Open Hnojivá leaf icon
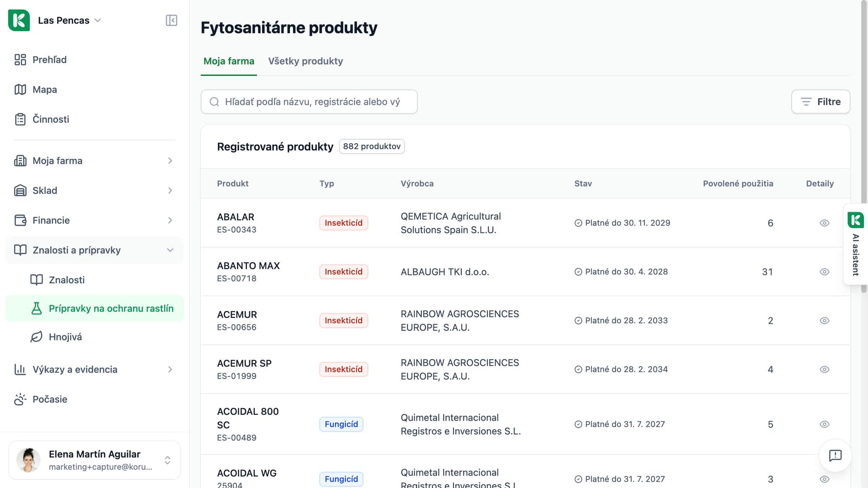 (37, 337)
